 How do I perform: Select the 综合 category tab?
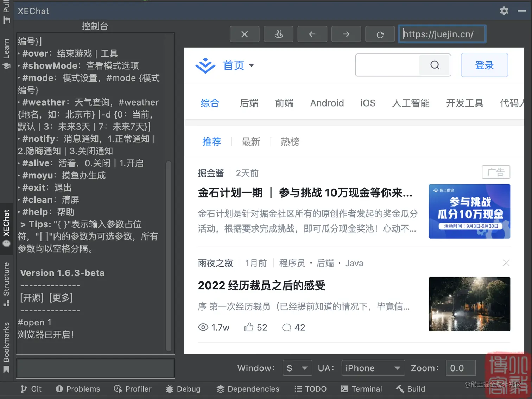click(x=210, y=103)
